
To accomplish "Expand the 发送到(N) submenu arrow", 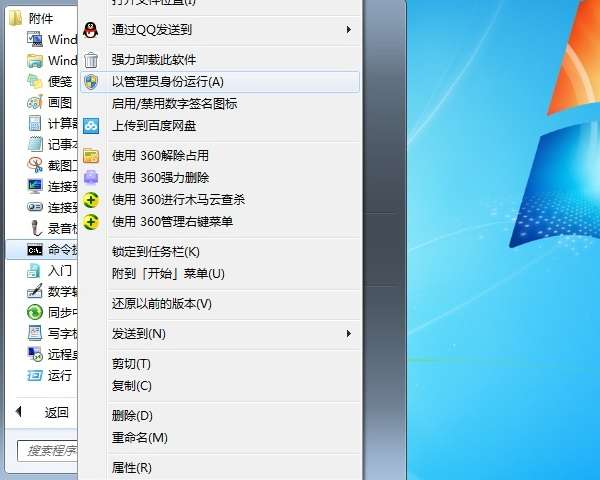I will click(348, 333).
